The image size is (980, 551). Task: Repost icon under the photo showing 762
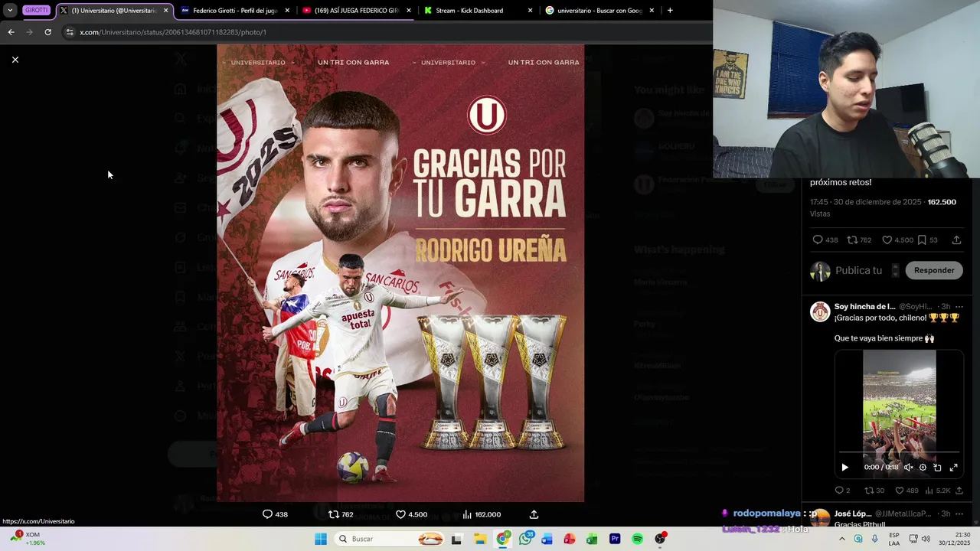click(333, 514)
